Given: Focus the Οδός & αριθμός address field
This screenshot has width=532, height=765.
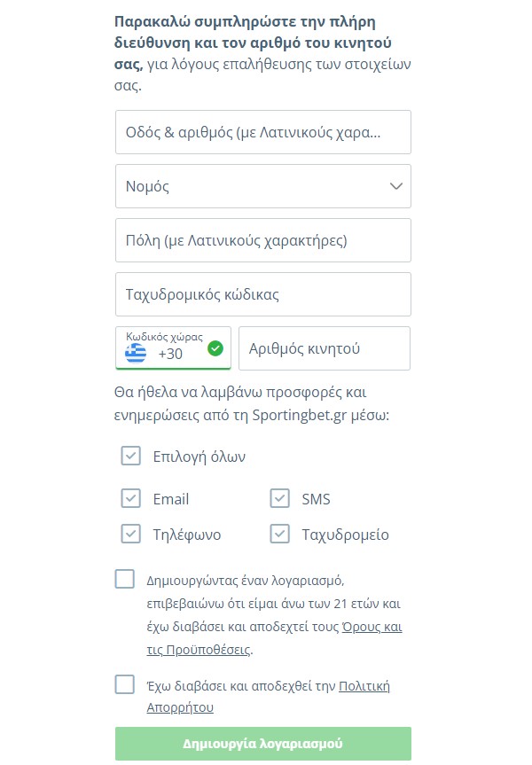Looking at the screenshot, I should pyautogui.click(x=263, y=132).
